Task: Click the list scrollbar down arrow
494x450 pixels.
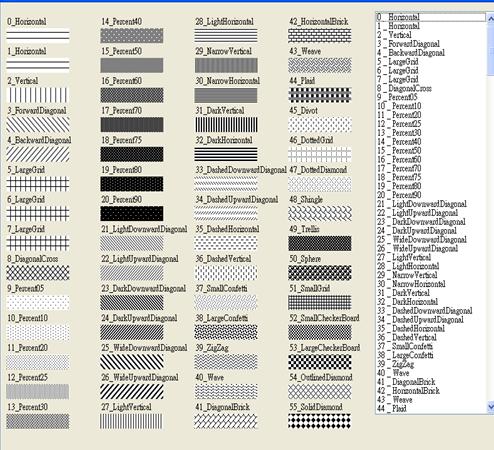Action: click(x=490, y=407)
